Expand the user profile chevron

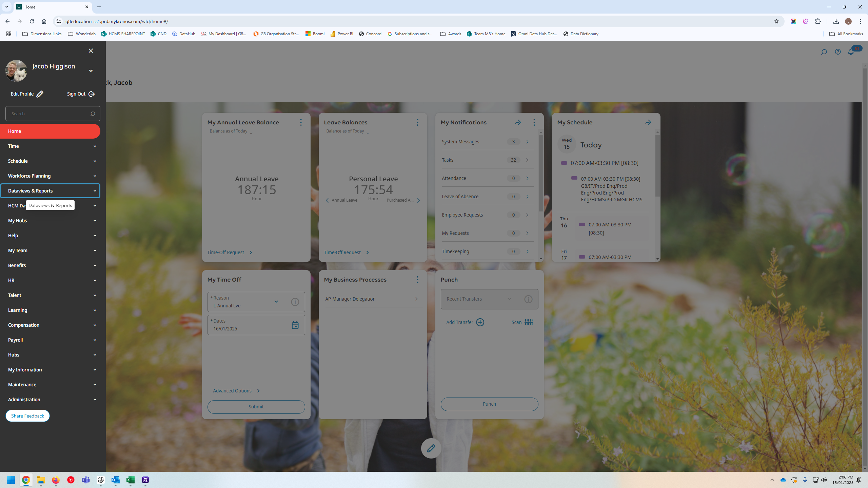91,71
